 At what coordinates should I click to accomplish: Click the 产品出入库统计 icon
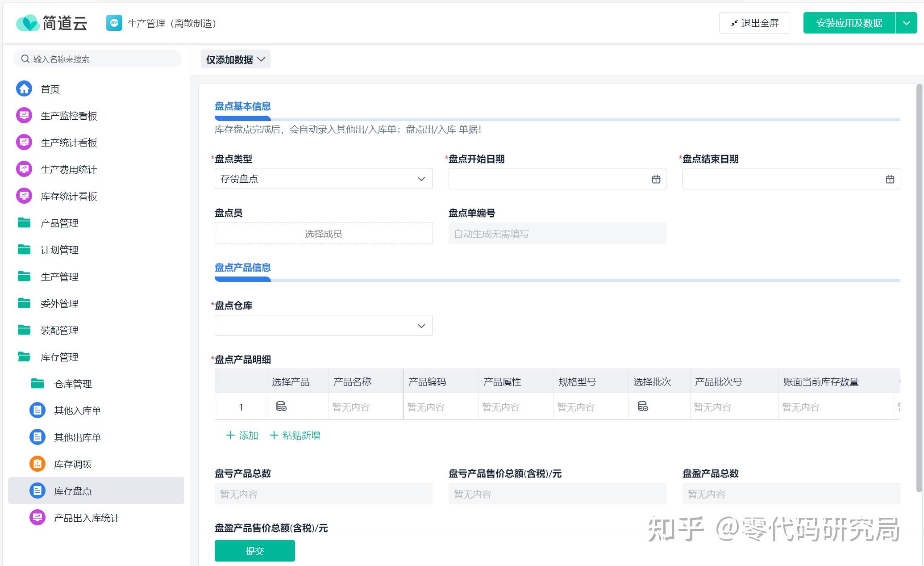pos(37,518)
